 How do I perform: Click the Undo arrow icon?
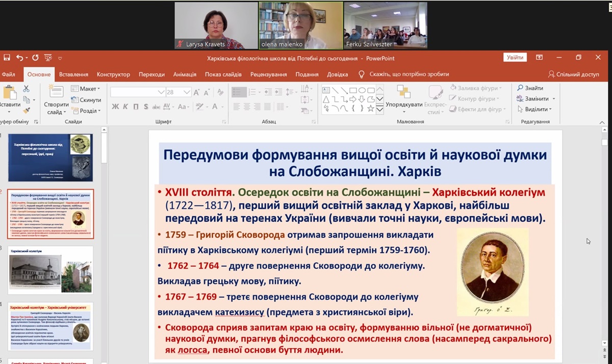pos(19,58)
